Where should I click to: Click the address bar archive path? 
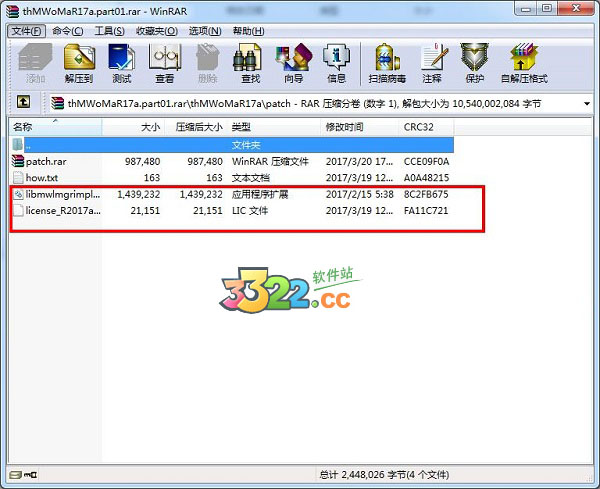pyautogui.click(x=305, y=104)
